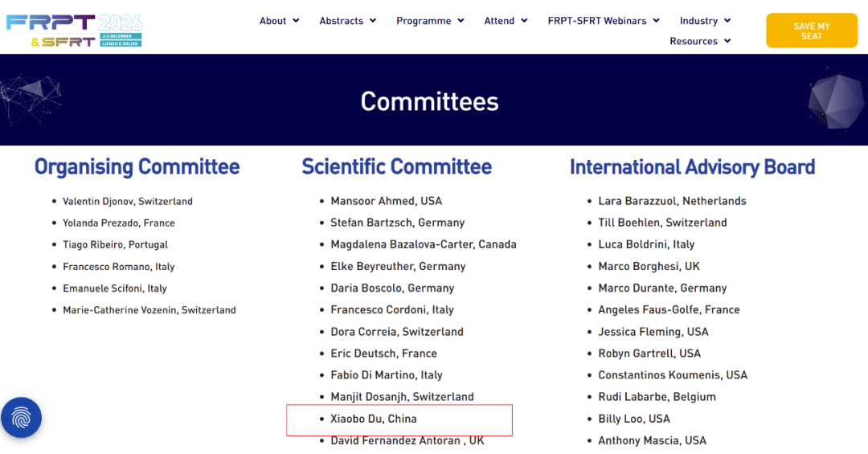This screenshot has width=868, height=454.
Task: Expand the Attend menu chevron
Action: click(524, 20)
